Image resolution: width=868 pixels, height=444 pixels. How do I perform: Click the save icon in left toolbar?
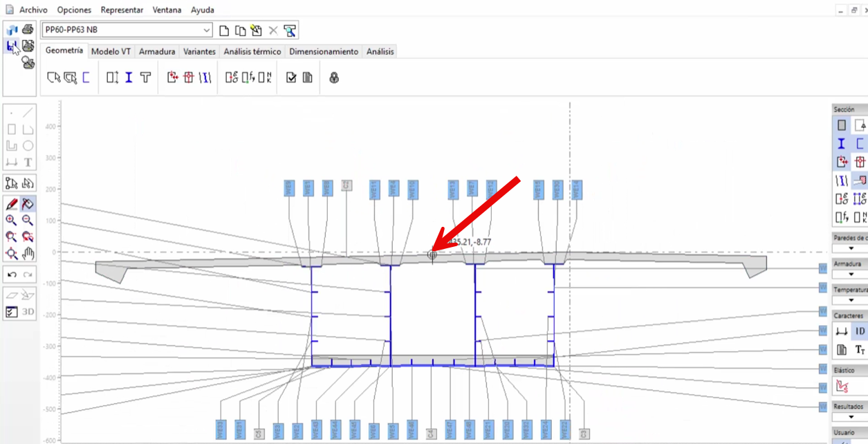coord(12,46)
